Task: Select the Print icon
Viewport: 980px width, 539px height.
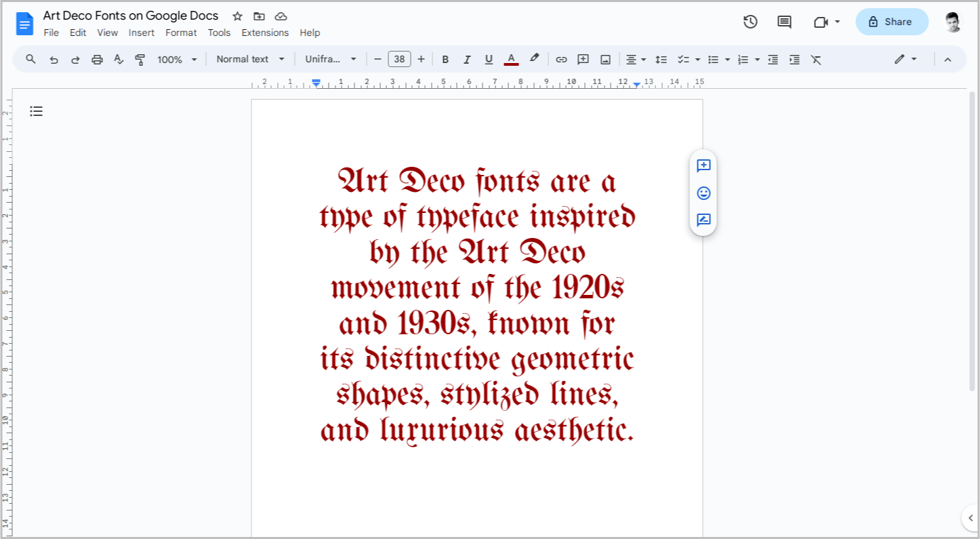Action: pos(97,59)
